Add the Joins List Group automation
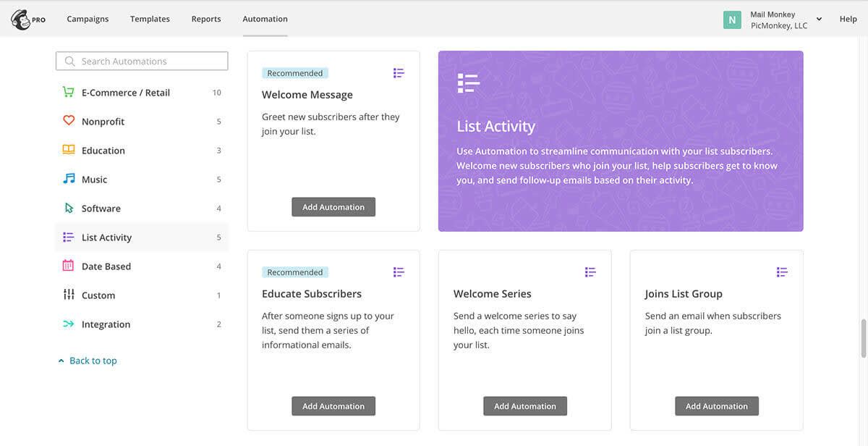Image resolution: width=868 pixels, height=446 pixels. point(717,406)
